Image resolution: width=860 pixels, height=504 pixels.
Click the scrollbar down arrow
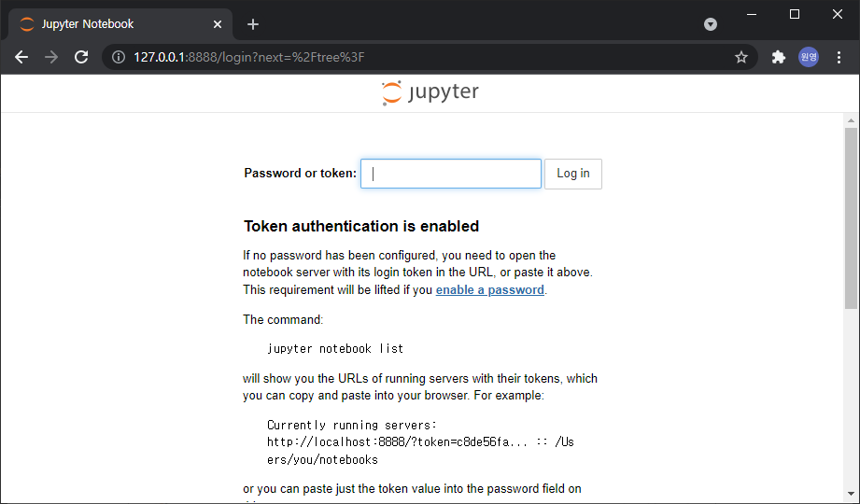[851, 494]
